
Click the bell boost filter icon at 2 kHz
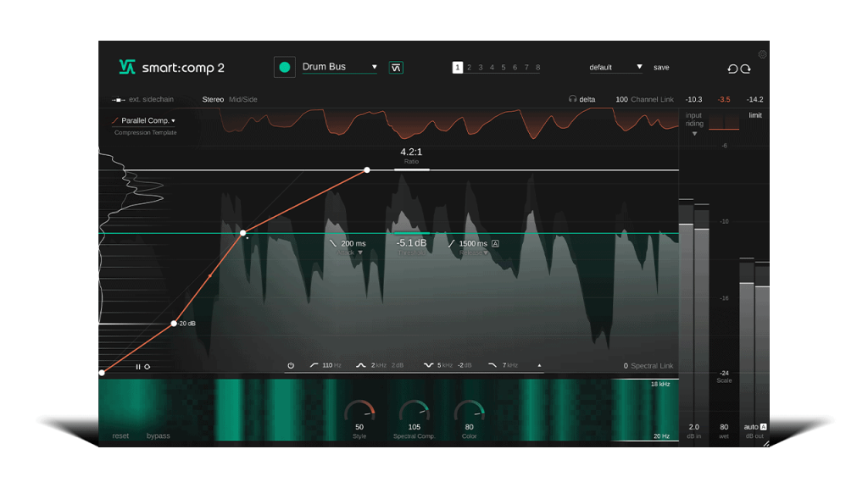(x=360, y=365)
